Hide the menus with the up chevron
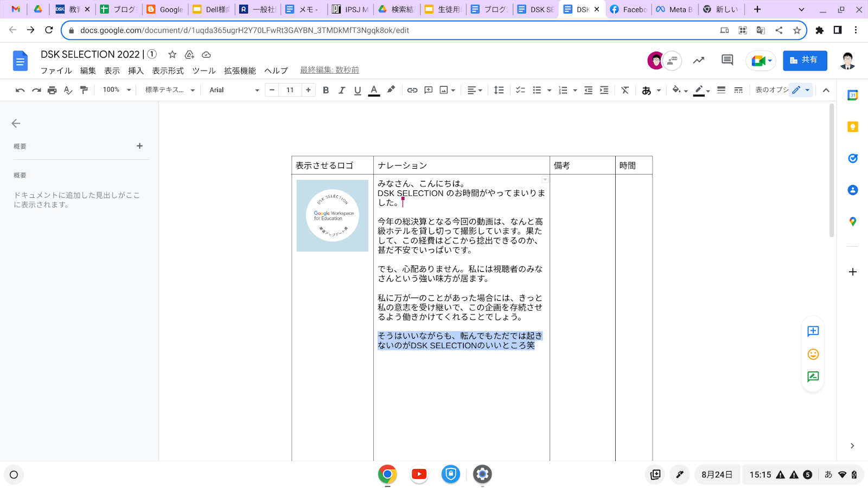 click(x=826, y=90)
